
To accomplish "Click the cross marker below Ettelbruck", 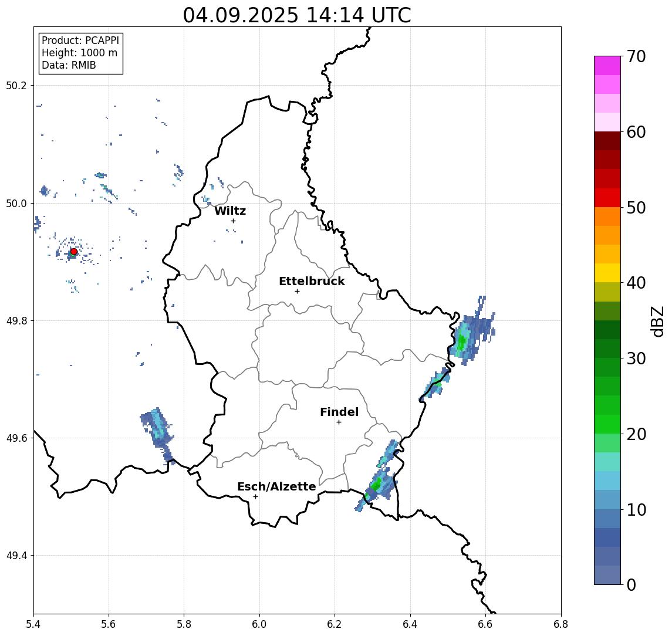I will (297, 292).
